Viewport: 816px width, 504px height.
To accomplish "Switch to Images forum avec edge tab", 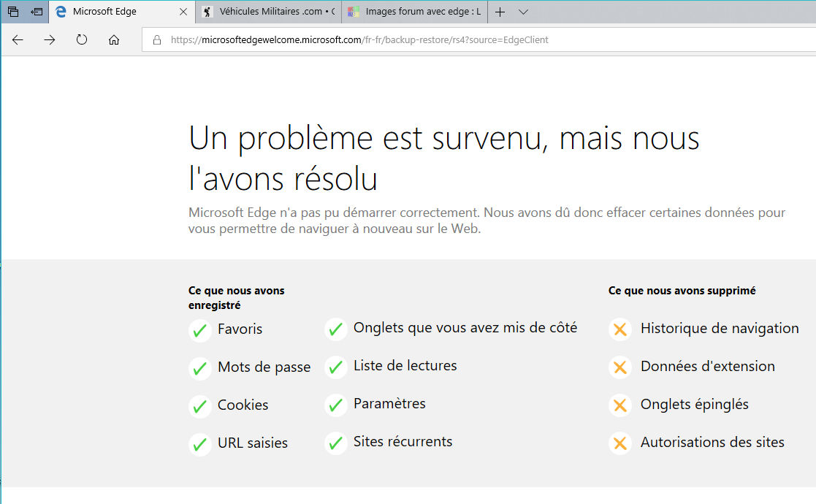I will [415, 12].
